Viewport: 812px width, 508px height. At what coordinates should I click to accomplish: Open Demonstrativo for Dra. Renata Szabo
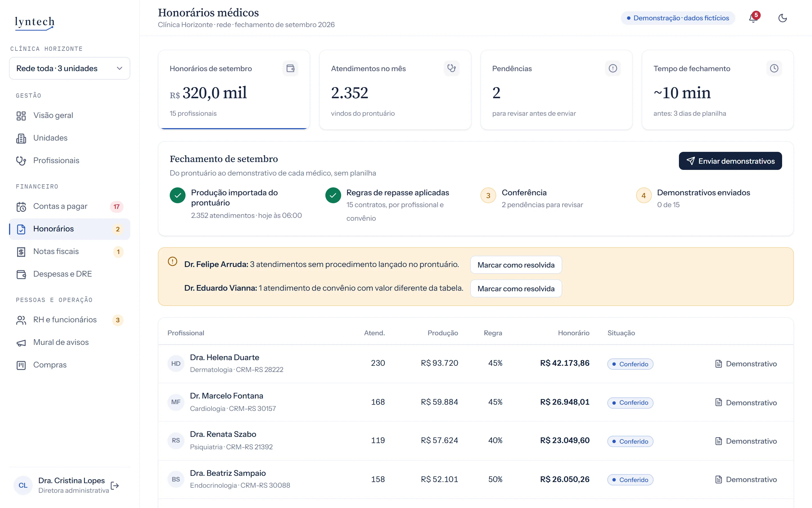coord(745,441)
